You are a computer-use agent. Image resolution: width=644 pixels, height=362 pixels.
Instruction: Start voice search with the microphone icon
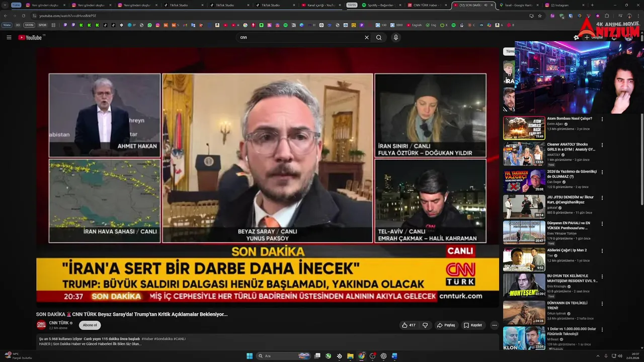[396, 37]
